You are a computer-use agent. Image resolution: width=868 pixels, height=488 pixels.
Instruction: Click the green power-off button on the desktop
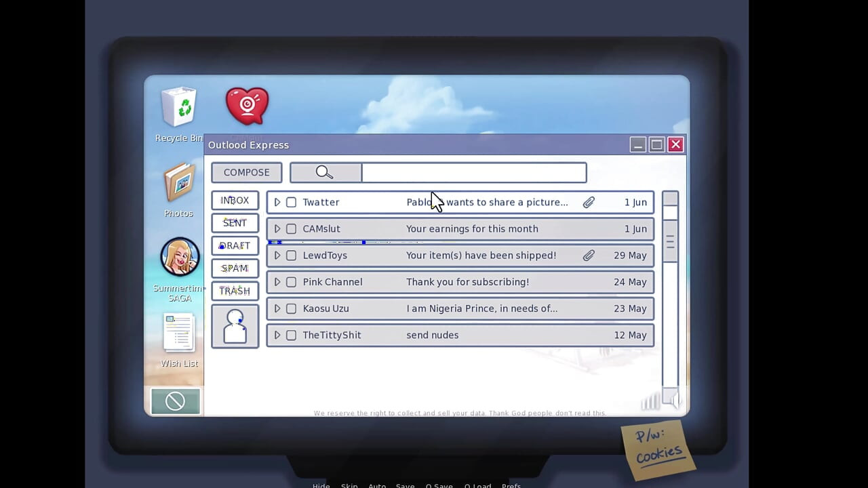[175, 401]
